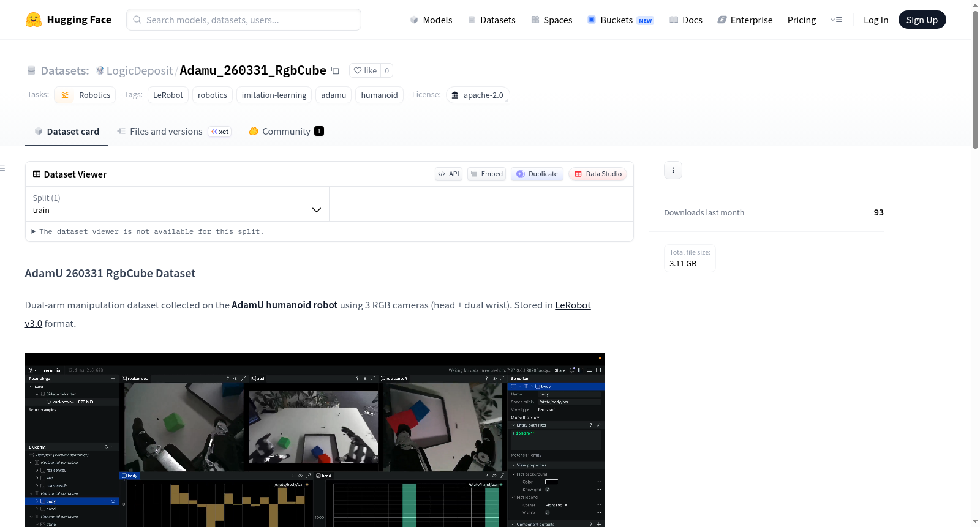Expand the extra navigation menu icon
Image resolution: width=980 pixels, height=527 pixels.
tap(836, 20)
